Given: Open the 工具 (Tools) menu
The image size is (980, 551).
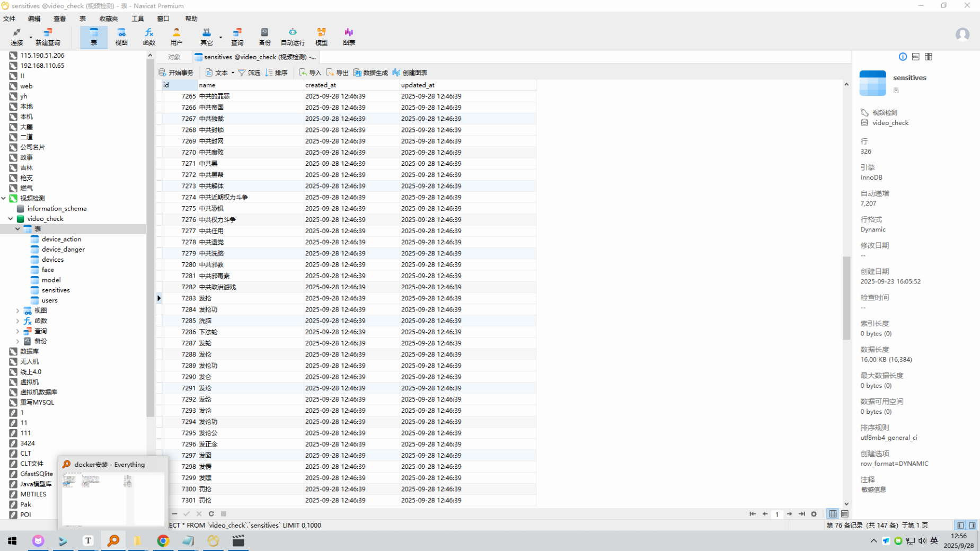Looking at the screenshot, I should tap(137, 19).
